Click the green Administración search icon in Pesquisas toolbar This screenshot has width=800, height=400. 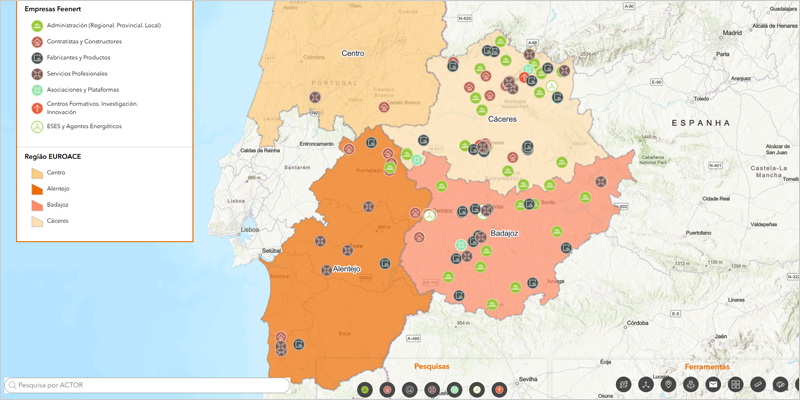[365, 389]
